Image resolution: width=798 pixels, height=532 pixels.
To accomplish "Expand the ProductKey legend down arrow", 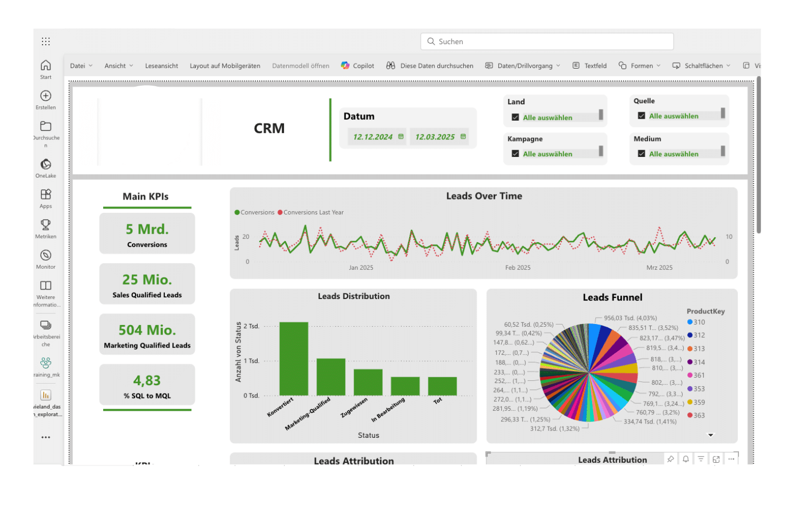I will pos(710,435).
